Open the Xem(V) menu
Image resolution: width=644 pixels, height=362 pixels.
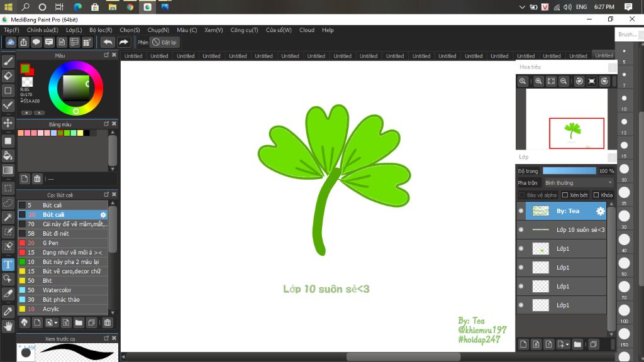click(214, 30)
